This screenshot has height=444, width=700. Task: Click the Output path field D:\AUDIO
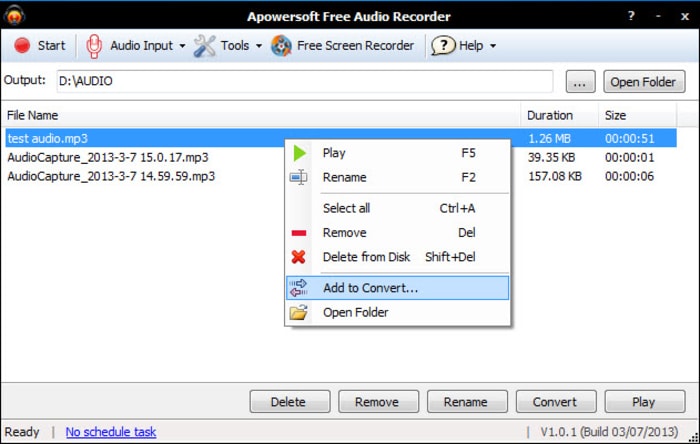tap(304, 81)
